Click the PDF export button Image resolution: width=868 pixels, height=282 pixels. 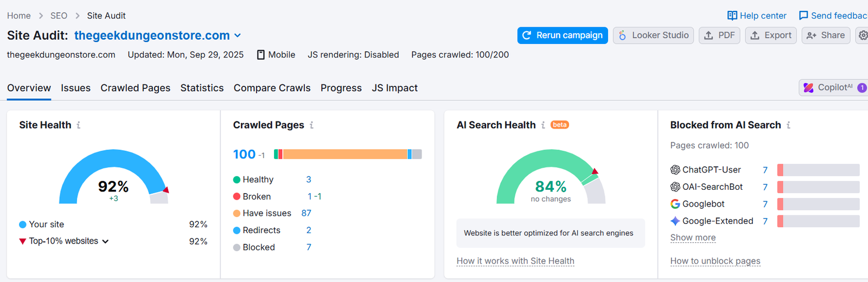719,35
